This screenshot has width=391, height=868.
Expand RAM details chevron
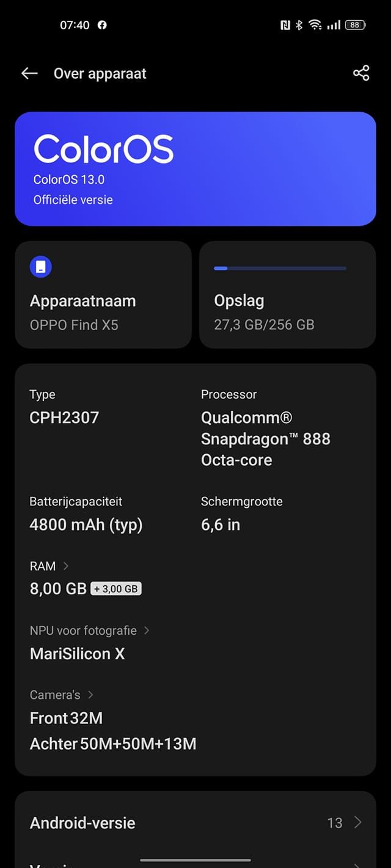point(66,566)
